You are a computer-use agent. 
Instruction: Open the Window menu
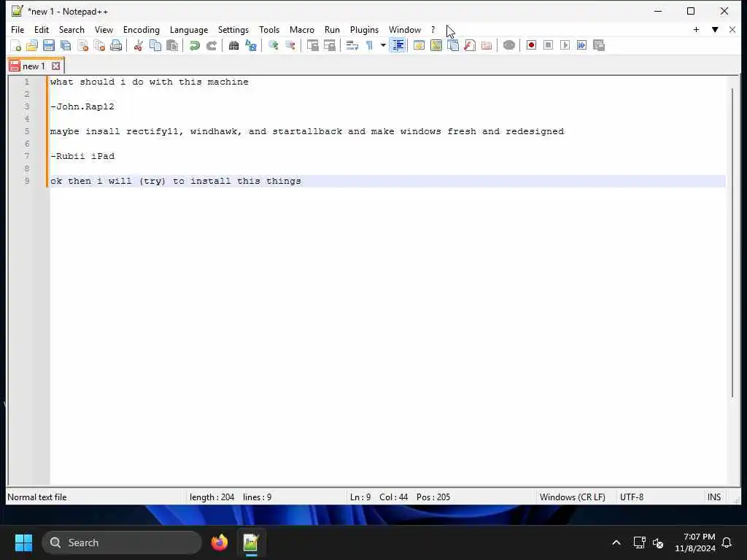point(404,29)
